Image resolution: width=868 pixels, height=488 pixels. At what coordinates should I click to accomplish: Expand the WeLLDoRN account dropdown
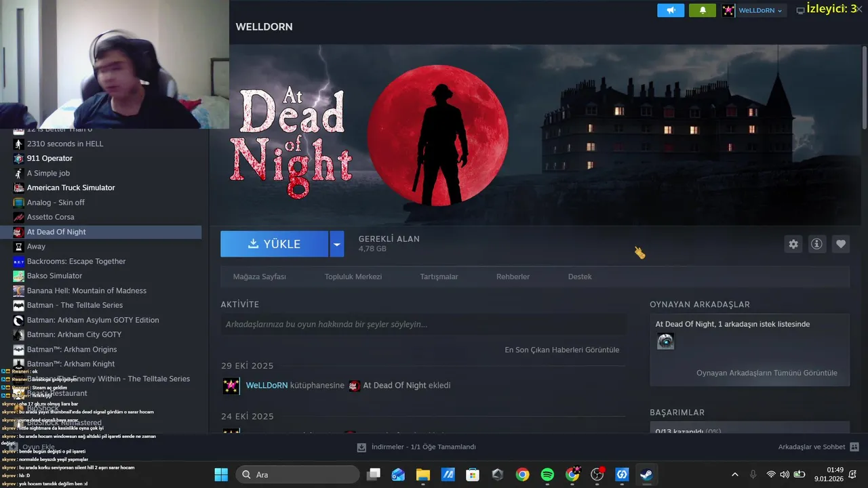(760, 10)
